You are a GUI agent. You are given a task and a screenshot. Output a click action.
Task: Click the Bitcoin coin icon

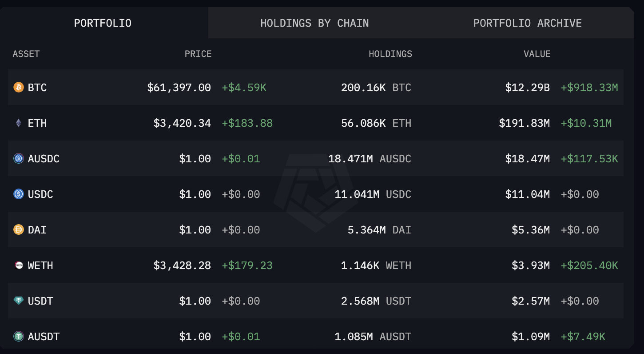18,87
